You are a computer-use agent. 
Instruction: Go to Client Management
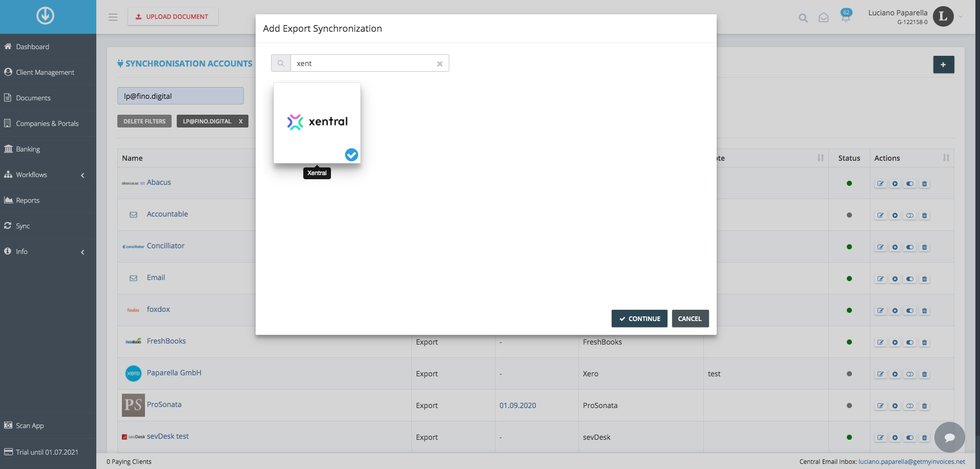48,72
